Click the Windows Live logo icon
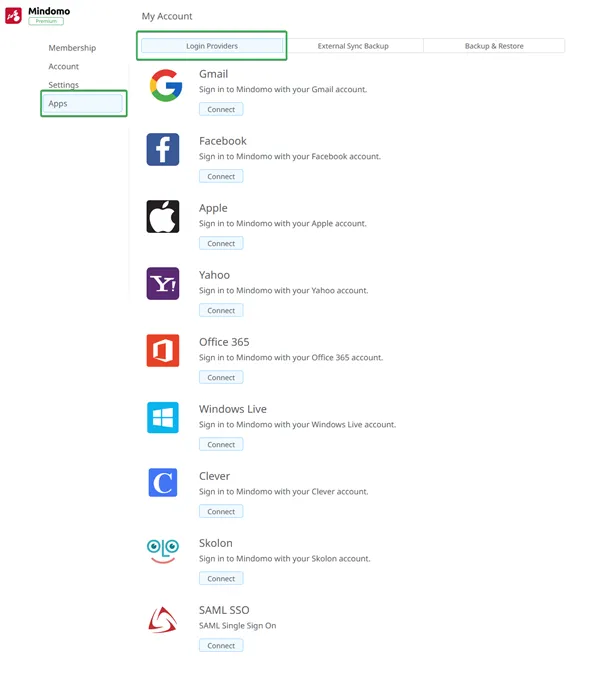The image size is (600, 680). point(163,417)
